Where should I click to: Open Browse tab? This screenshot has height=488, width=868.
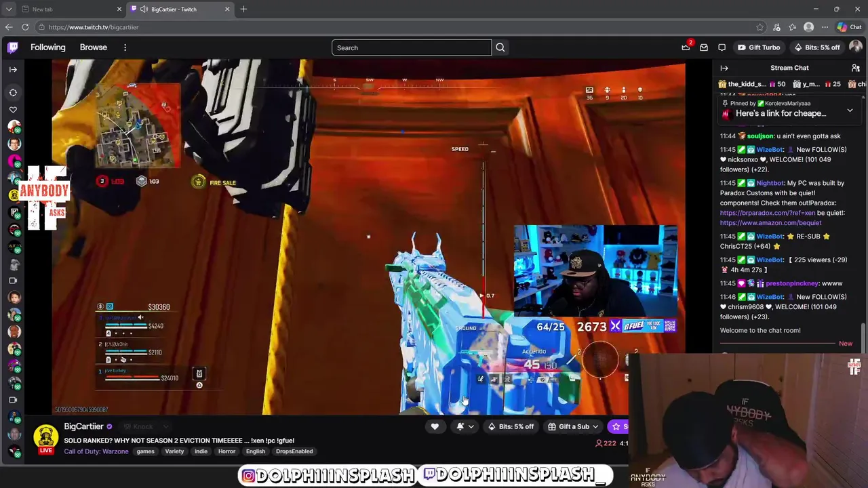(94, 47)
